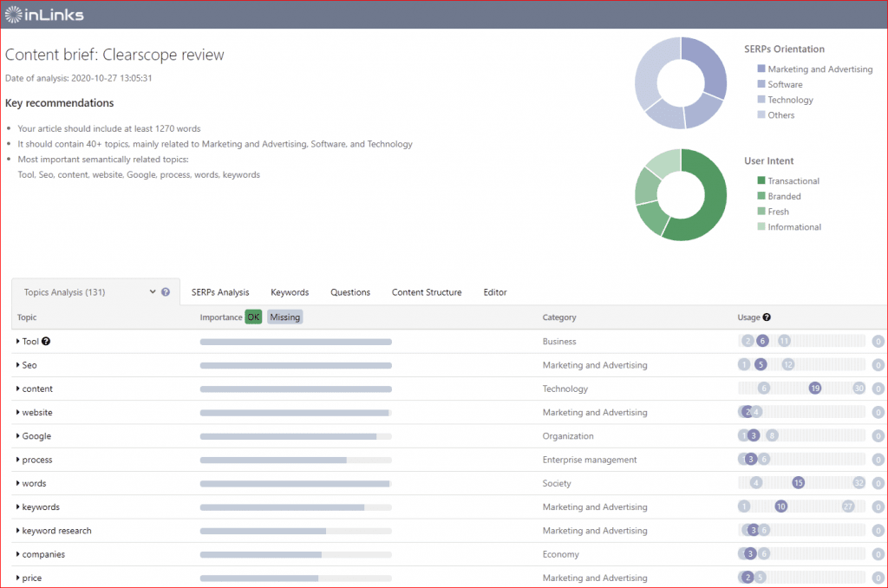Click the importance bar for process

(296, 460)
